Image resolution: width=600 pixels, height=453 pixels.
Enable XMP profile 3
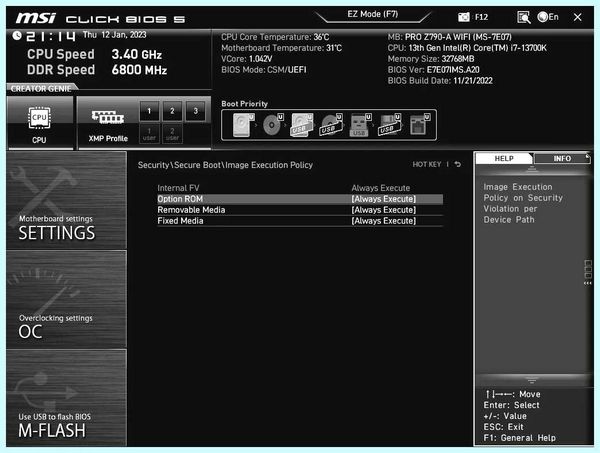[196, 111]
